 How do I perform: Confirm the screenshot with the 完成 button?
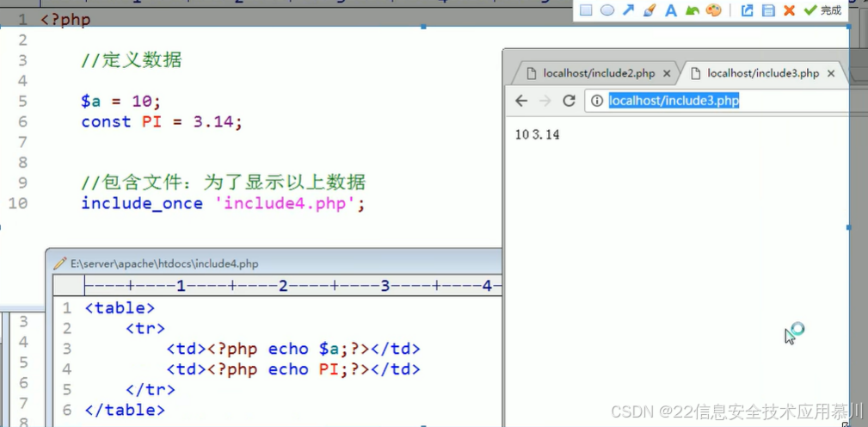pos(823,10)
